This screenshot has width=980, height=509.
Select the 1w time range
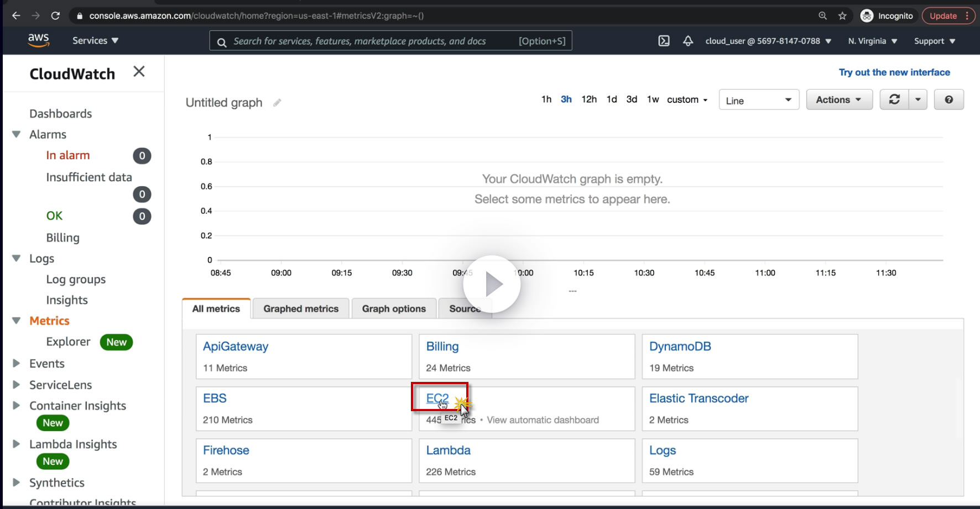[x=653, y=99]
